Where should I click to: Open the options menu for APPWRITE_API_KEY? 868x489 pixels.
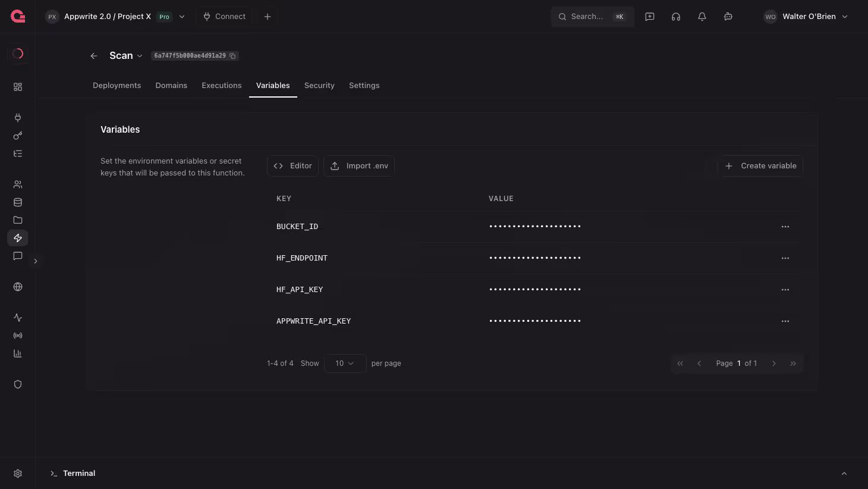pyautogui.click(x=785, y=321)
